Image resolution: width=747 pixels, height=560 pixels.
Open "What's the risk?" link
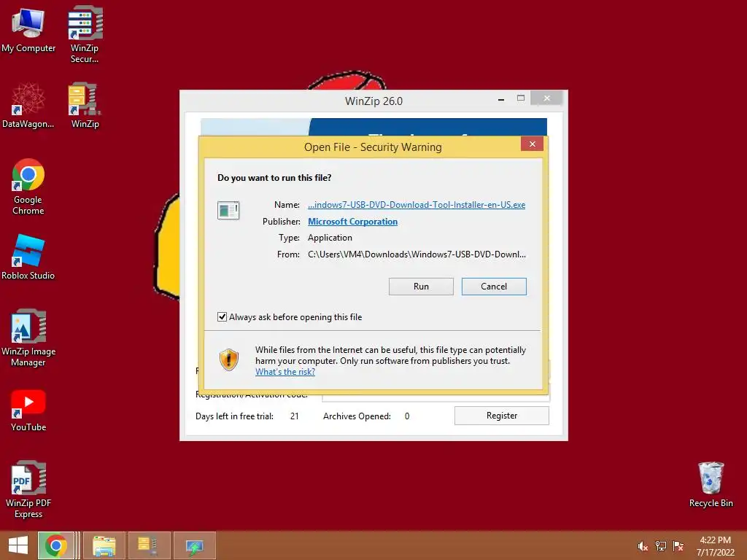[x=285, y=372]
